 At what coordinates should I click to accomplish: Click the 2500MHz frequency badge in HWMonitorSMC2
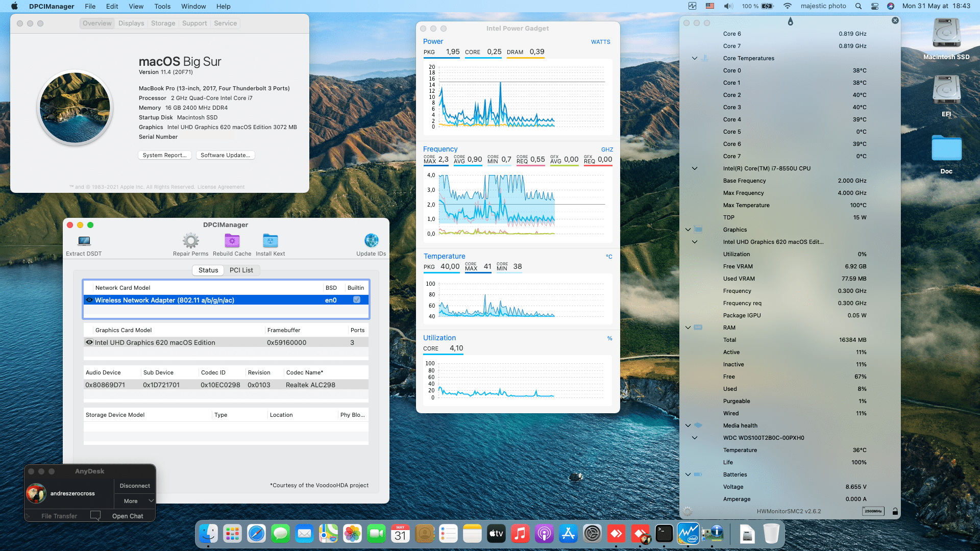(x=873, y=511)
